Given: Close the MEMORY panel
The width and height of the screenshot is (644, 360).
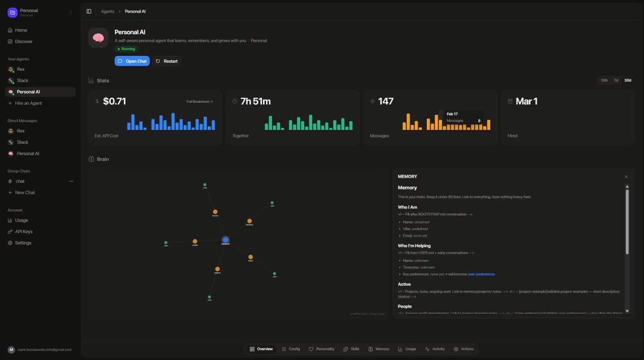Looking at the screenshot, I should pos(626,177).
